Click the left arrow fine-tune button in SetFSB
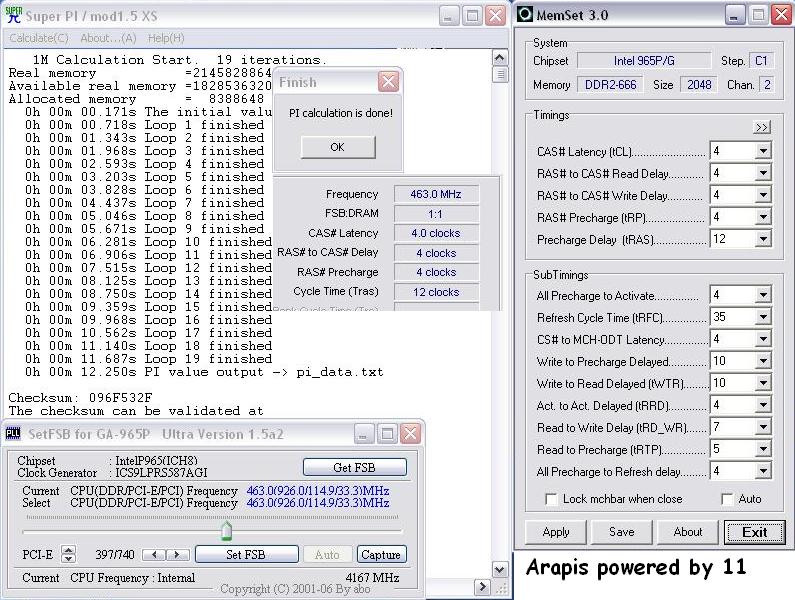The height and width of the screenshot is (600, 795). pos(155,554)
